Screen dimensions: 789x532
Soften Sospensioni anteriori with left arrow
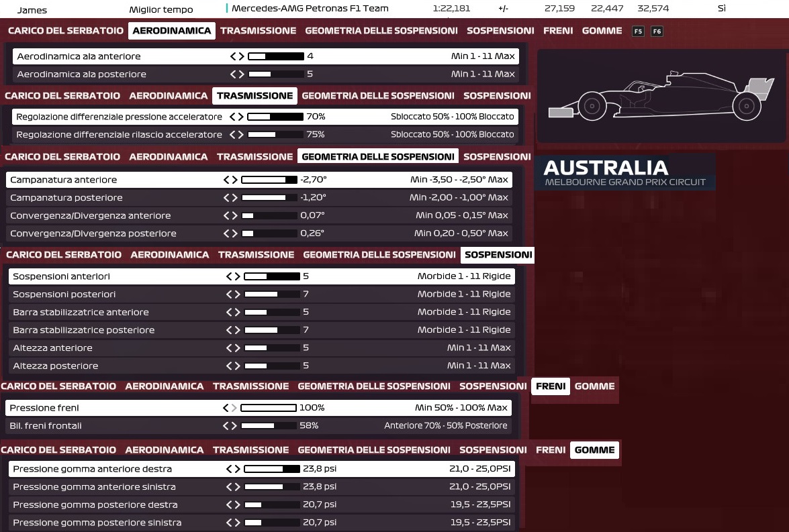(229, 276)
